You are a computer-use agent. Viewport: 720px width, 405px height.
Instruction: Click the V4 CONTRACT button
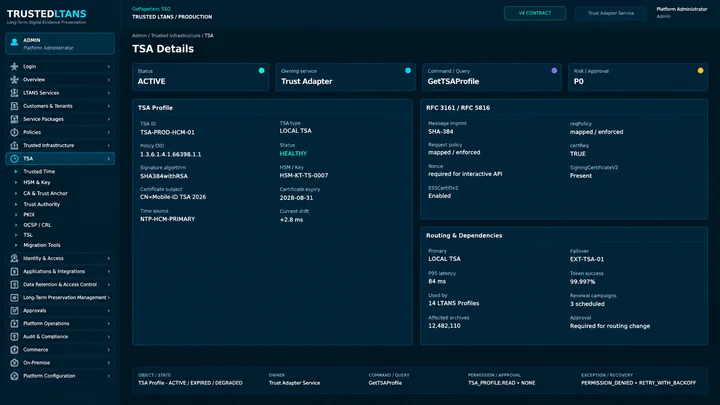pos(535,13)
